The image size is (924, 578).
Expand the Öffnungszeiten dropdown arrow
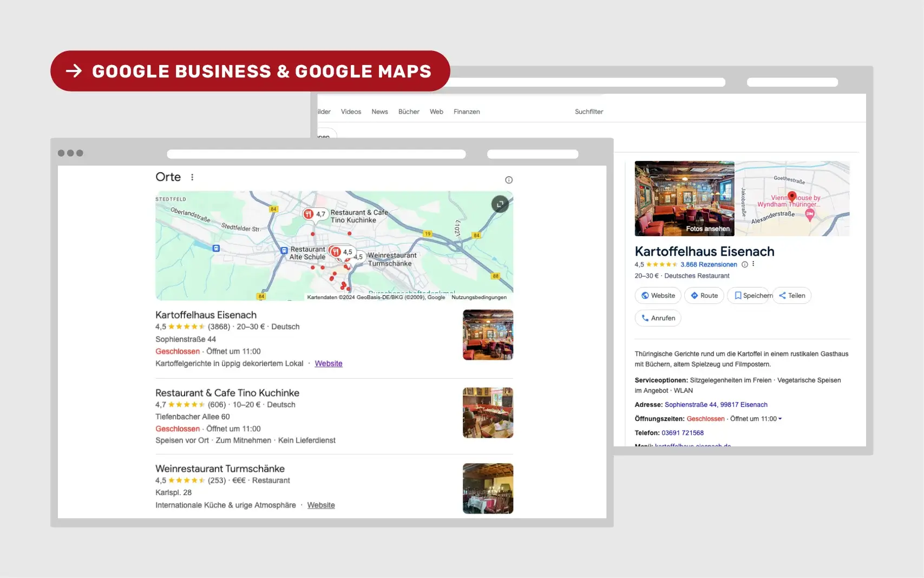780,419
